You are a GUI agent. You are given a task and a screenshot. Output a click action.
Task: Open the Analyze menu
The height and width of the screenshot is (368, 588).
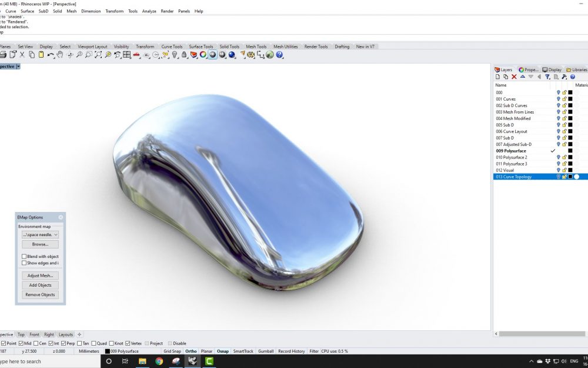[x=149, y=11]
